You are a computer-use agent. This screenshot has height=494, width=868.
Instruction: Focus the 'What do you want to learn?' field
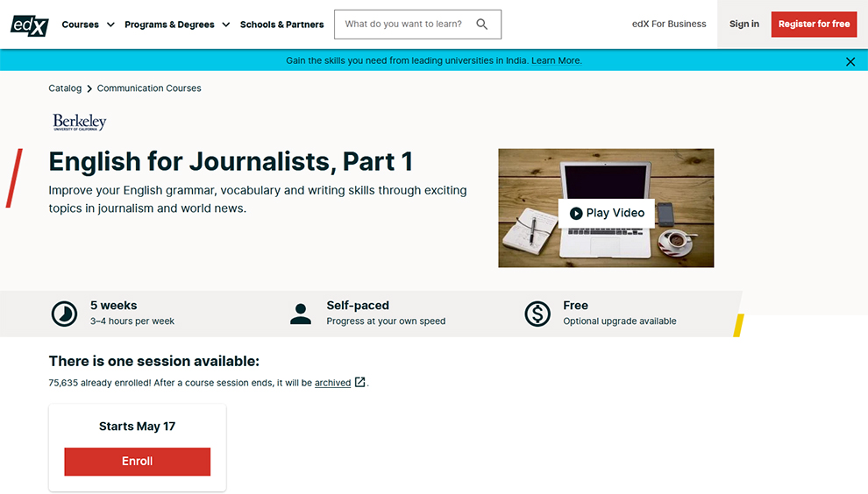click(403, 25)
